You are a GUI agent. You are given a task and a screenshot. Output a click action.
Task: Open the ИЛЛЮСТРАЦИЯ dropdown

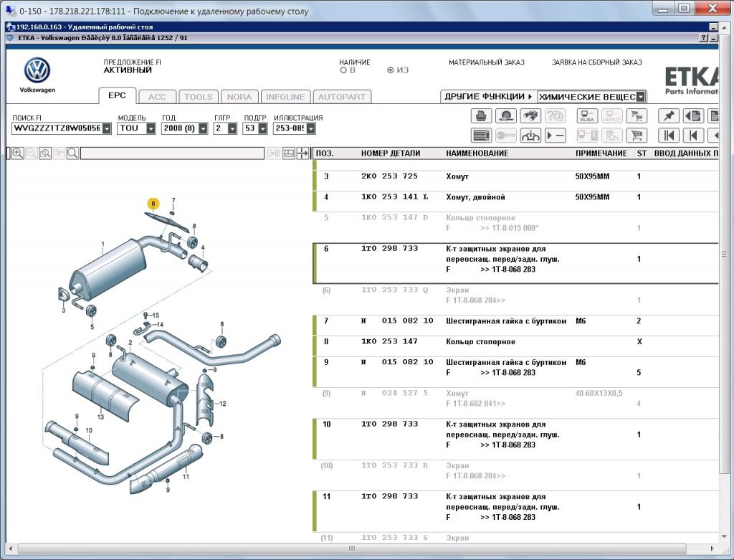(x=311, y=128)
